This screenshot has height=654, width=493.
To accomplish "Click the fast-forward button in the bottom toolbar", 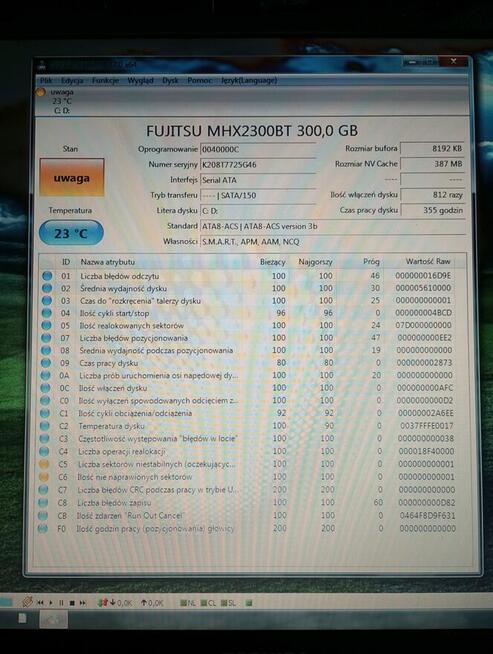I will point(83,603).
